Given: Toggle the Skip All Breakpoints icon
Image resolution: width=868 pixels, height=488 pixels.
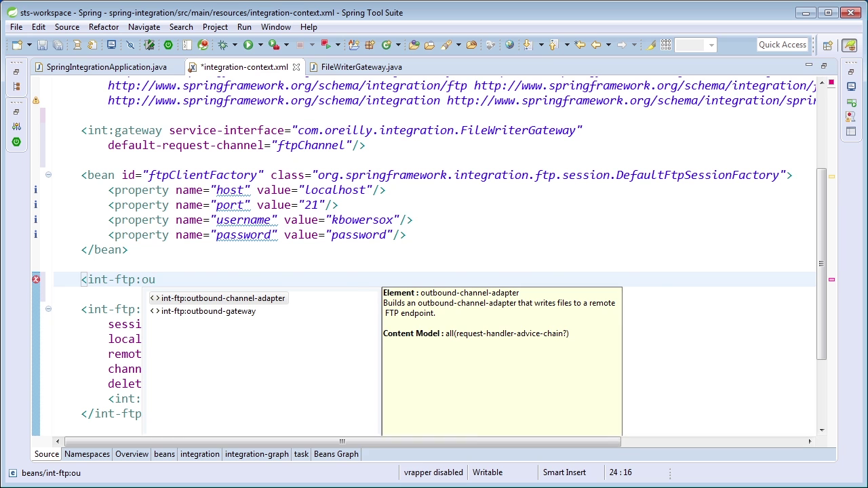Looking at the screenshot, I should tap(130, 45).
